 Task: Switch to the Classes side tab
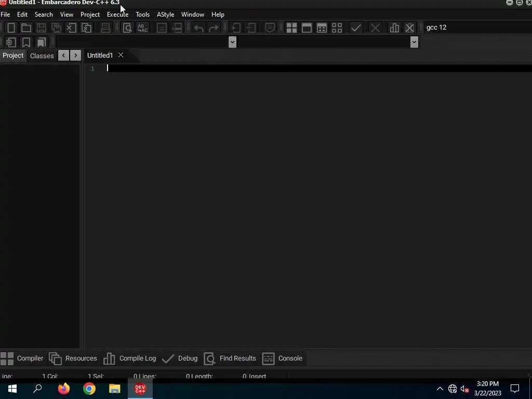click(x=42, y=56)
